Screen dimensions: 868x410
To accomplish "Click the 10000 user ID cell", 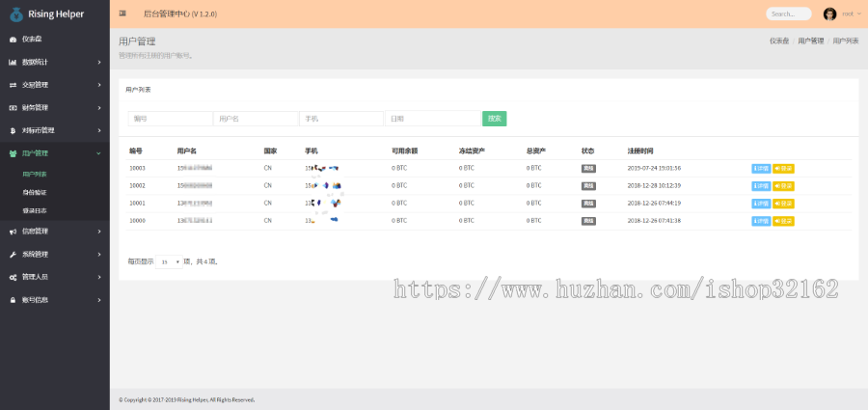I will pyautogui.click(x=137, y=221).
